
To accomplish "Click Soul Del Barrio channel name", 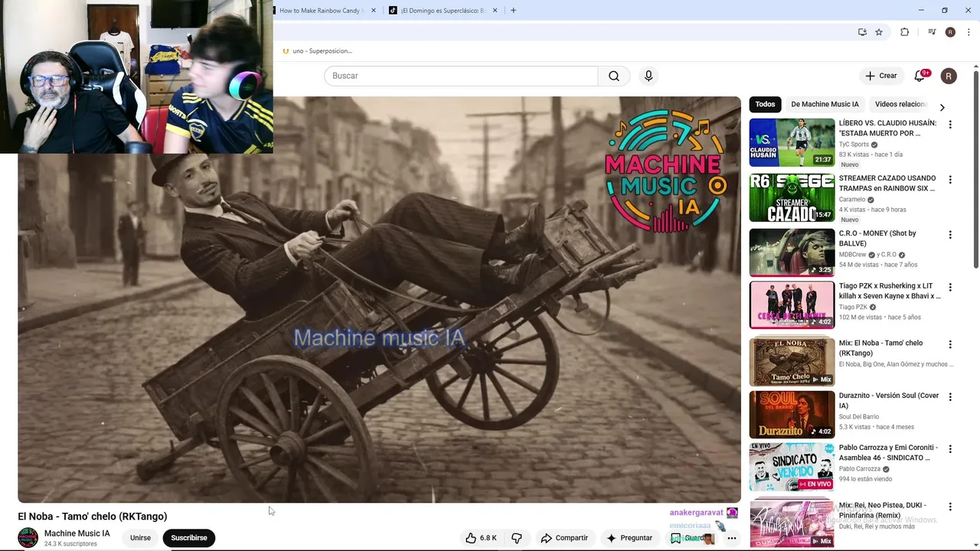I will point(859,417).
